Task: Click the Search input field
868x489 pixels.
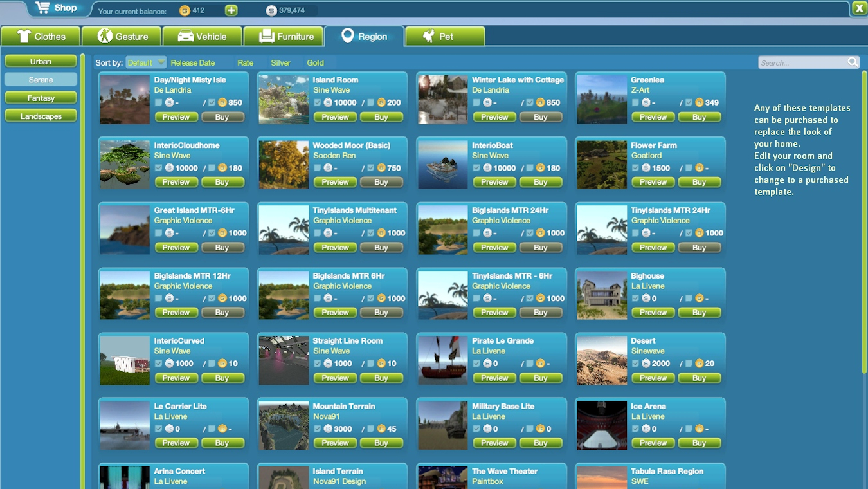Action: pyautogui.click(x=803, y=62)
